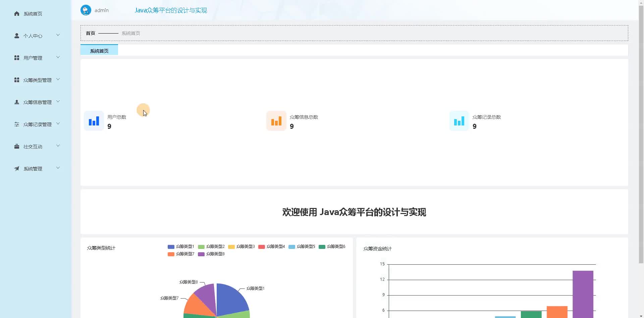Viewport: 644px width, 318px height.
Task: Expand the 系统管理 chevron
Action: 58,168
